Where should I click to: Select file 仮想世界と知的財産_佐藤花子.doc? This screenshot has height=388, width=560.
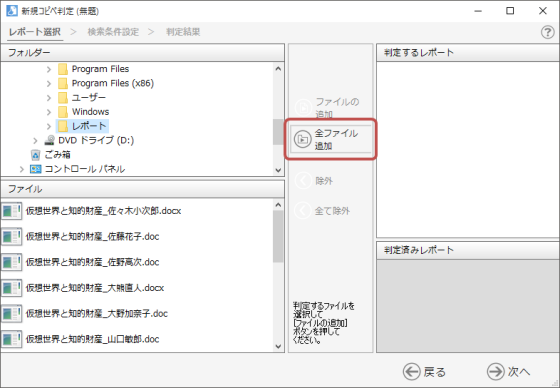point(92,237)
